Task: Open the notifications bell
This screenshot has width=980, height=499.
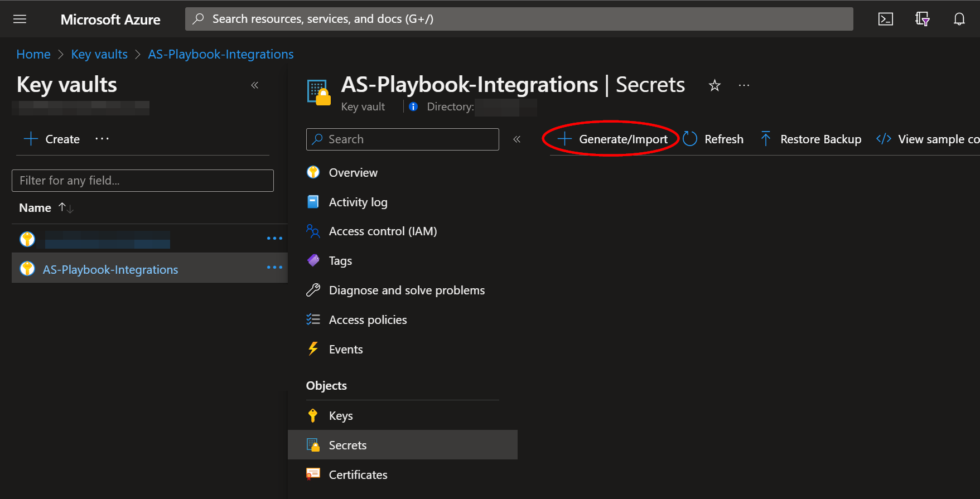Action: tap(959, 19)
